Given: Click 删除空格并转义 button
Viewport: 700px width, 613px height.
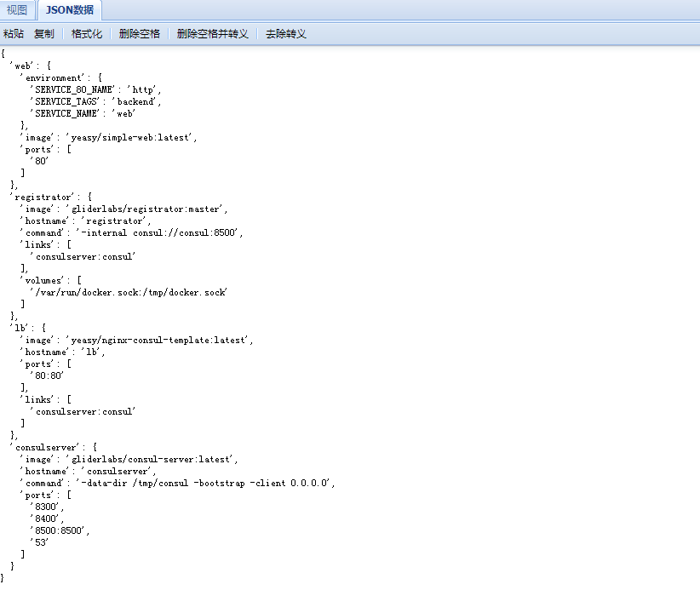Looking at the screenshot, I should 213,34.
